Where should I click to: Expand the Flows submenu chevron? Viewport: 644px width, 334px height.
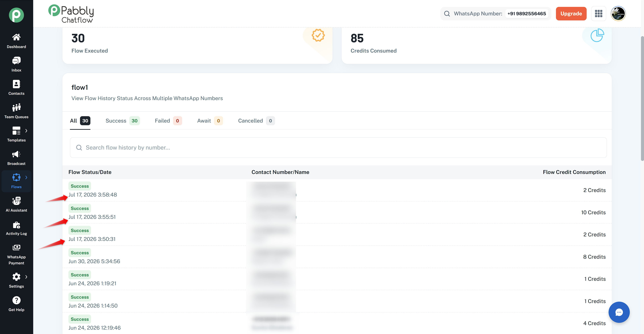(26, 177)
